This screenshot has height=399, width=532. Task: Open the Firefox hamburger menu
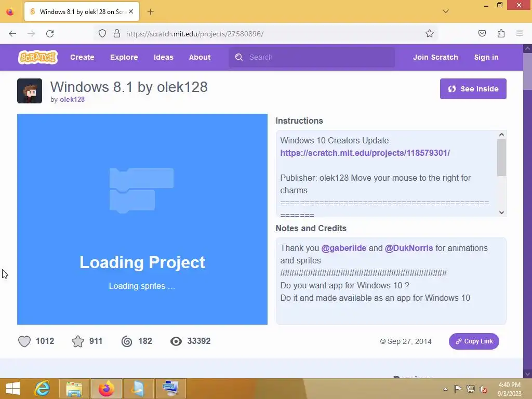(x=520, y=33)
